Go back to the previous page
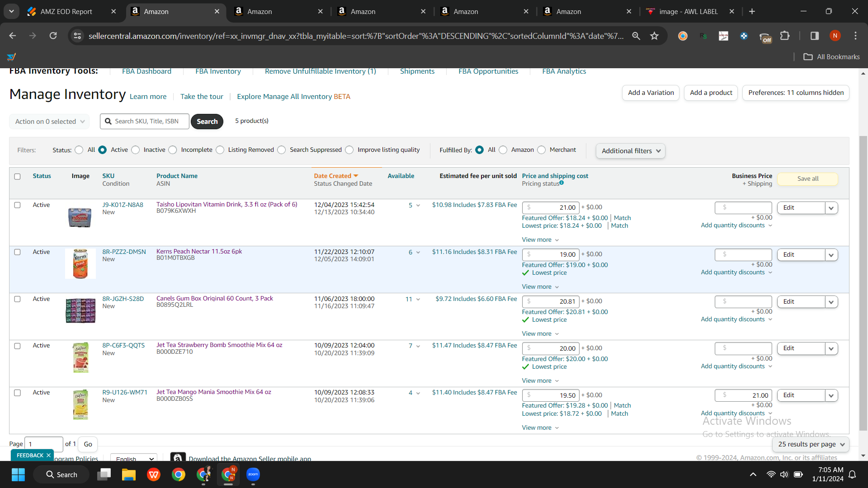 13,36
